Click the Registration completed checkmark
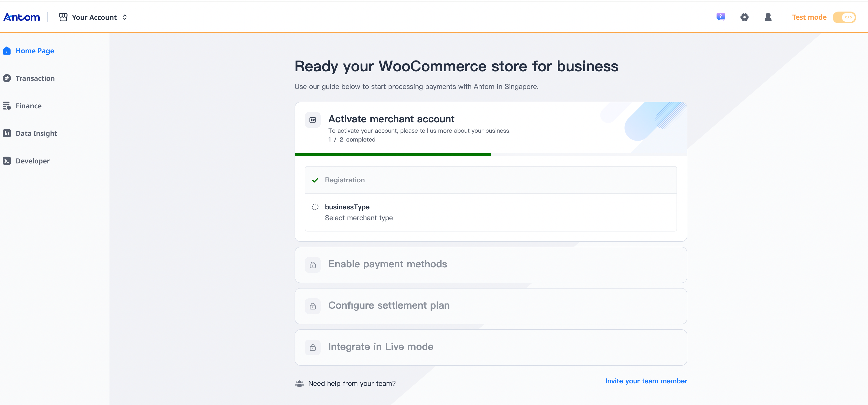868x405 pixels. (x=315, y=180)
